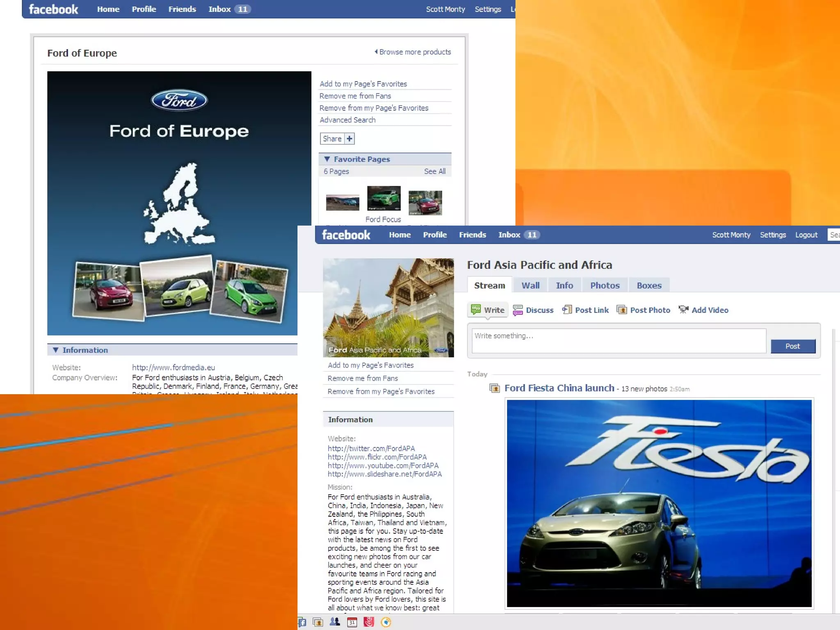Image resolution: width=840 pixels, height=630 pixels.
Task: Collapse the Information section on Ford of Europe
Action: [55, 350]
